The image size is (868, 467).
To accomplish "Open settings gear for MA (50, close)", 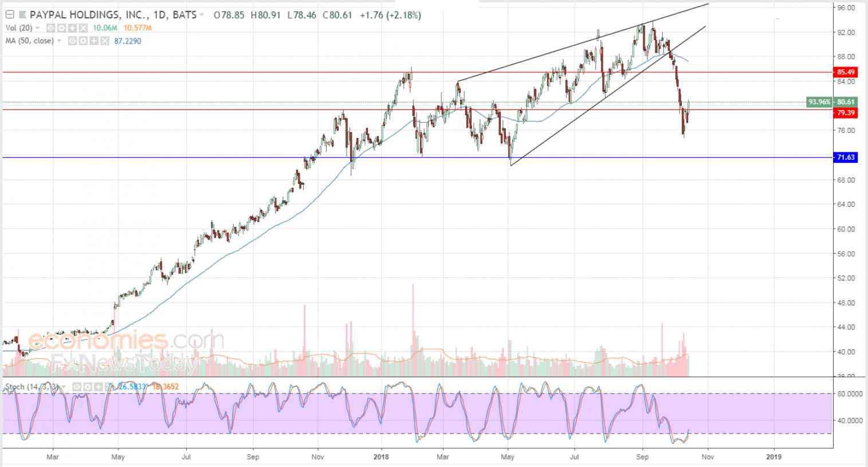I will tap(83, 41).
